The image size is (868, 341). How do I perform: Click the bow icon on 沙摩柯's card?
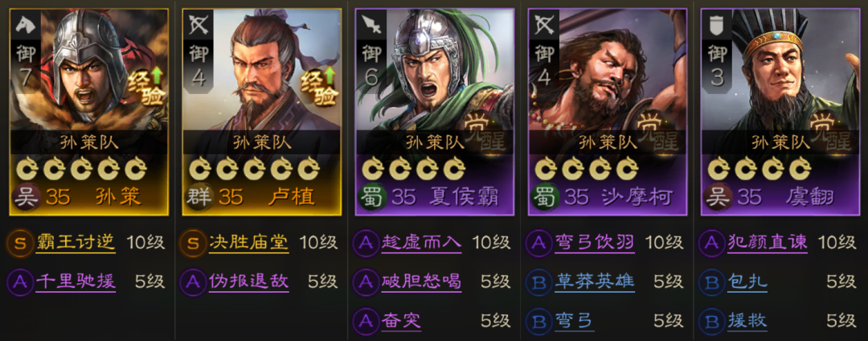tap(543, 25)
